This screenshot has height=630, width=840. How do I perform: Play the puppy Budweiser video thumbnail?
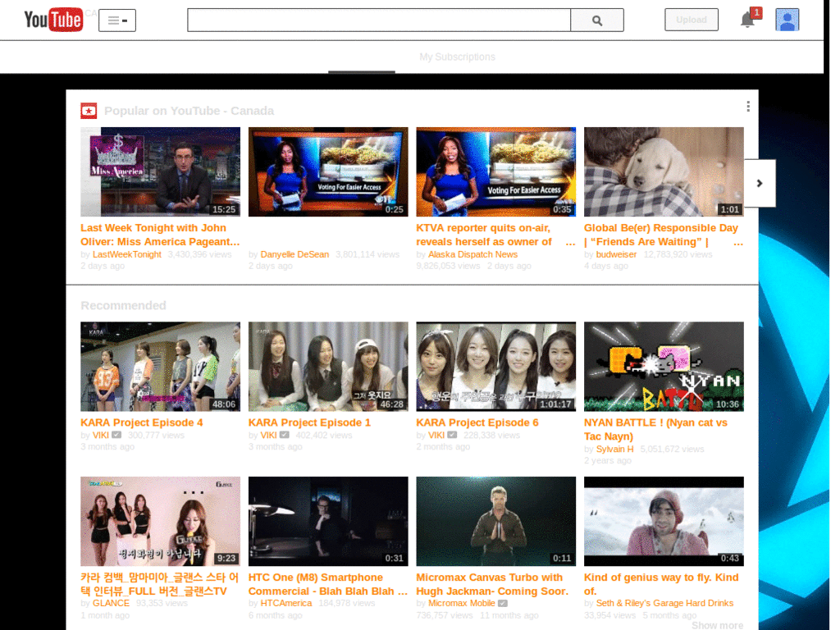click(664, 172)
